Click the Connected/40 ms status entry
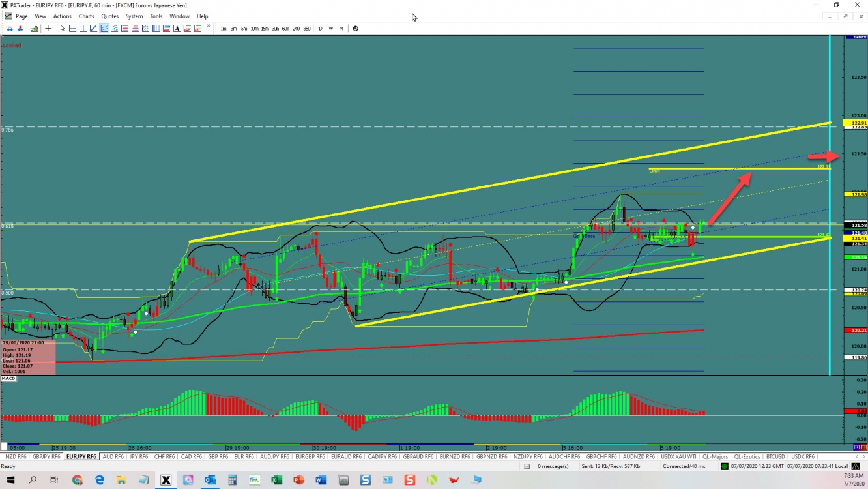This screenshot has height=489, width=868. (684, 466)
